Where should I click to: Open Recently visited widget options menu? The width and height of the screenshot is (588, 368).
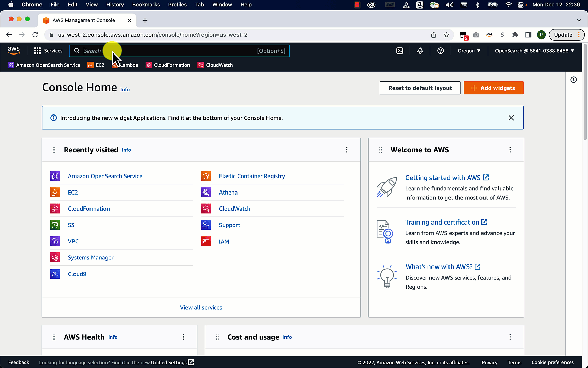coord(347,150)
